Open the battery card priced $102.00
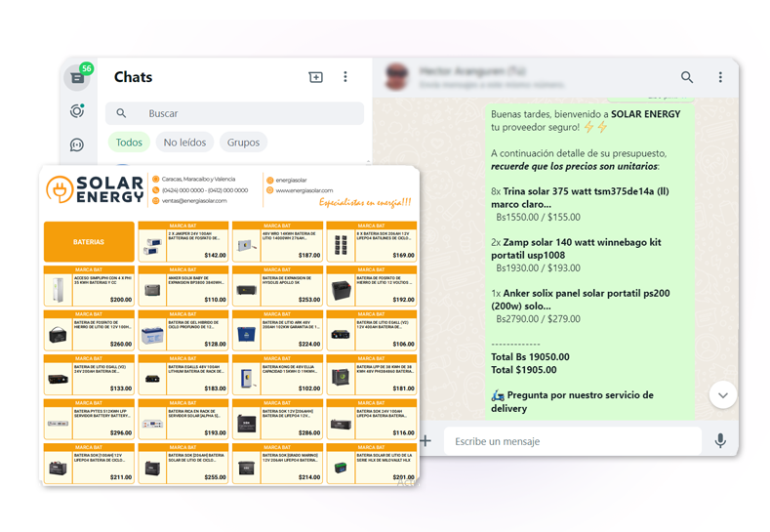770x532 pixels. pyautogui.click(x=277, y=375)
